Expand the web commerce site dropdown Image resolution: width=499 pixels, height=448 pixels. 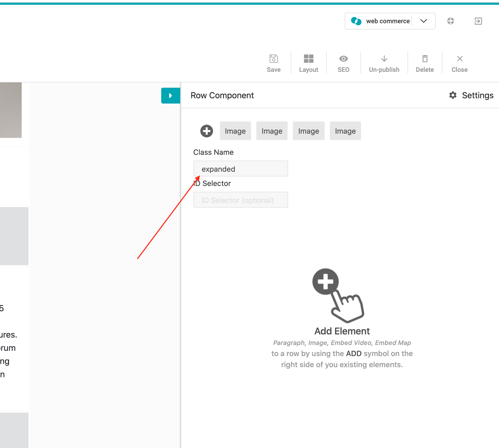tap(424, 21)
